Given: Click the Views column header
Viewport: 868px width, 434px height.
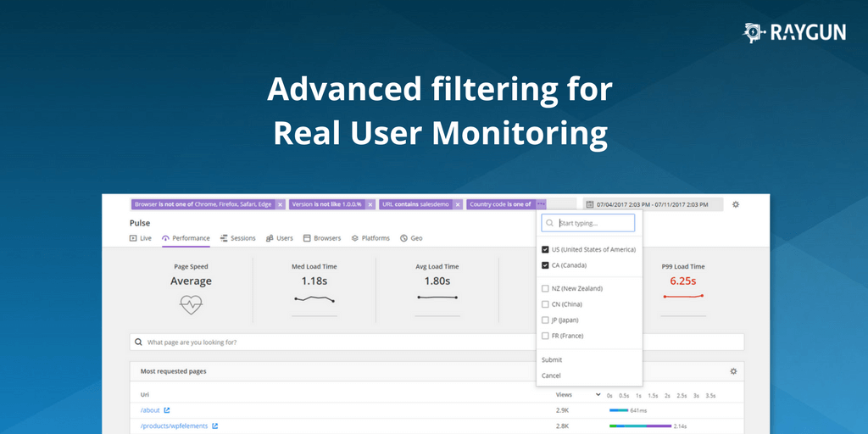Looking at the screenshot, I should point(564,395).
